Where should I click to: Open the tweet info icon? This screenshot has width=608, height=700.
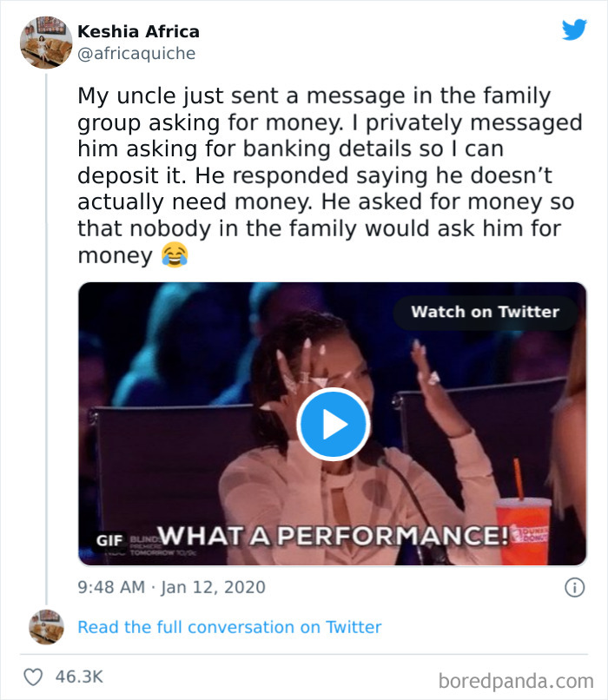pos(573,588)
